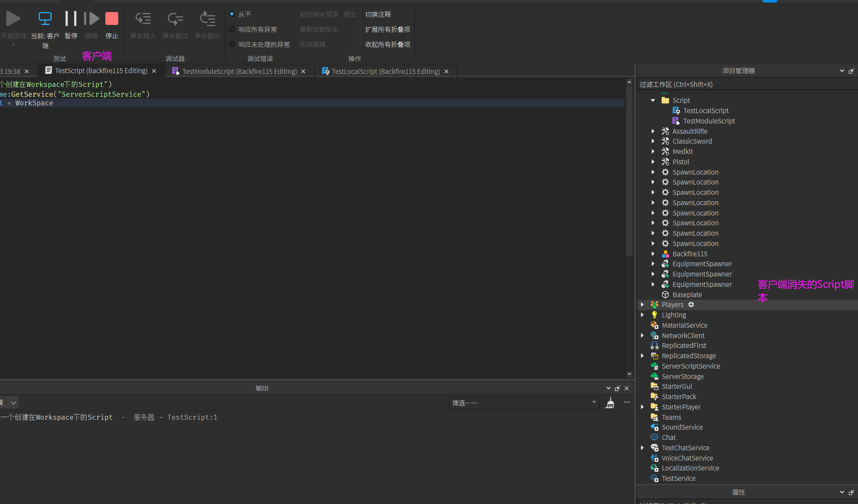Image resolution: width=858 pixels, height=504 pixels.
Task: Click Collapse All Folds (收起所有折叠项)
Action: click(x=387, y=44)
